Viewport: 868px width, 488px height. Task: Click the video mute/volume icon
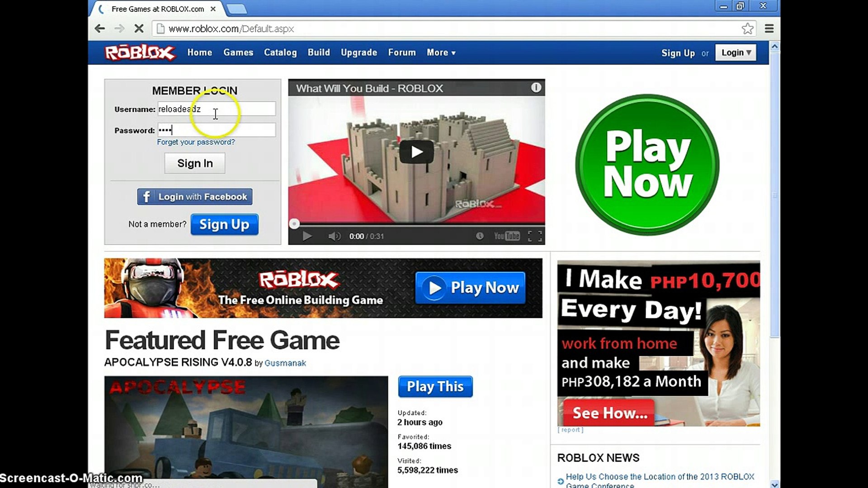pos(333,235)
